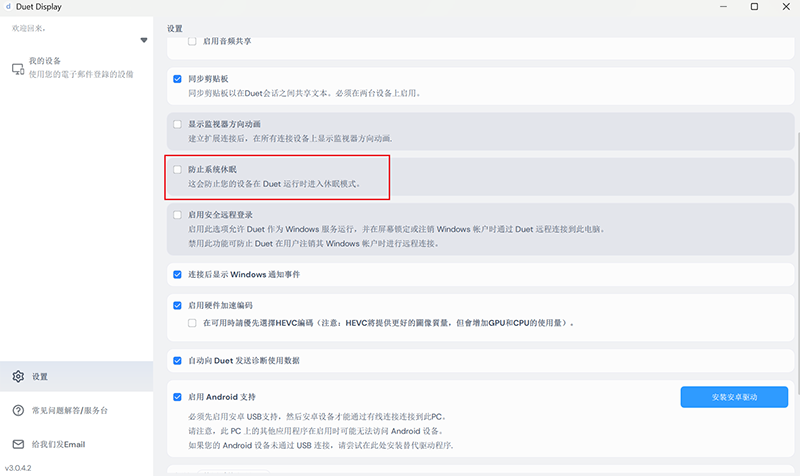Check the 启用安全远程登录 checkbox
Screen dimensions: 800x476
(177, 215)
